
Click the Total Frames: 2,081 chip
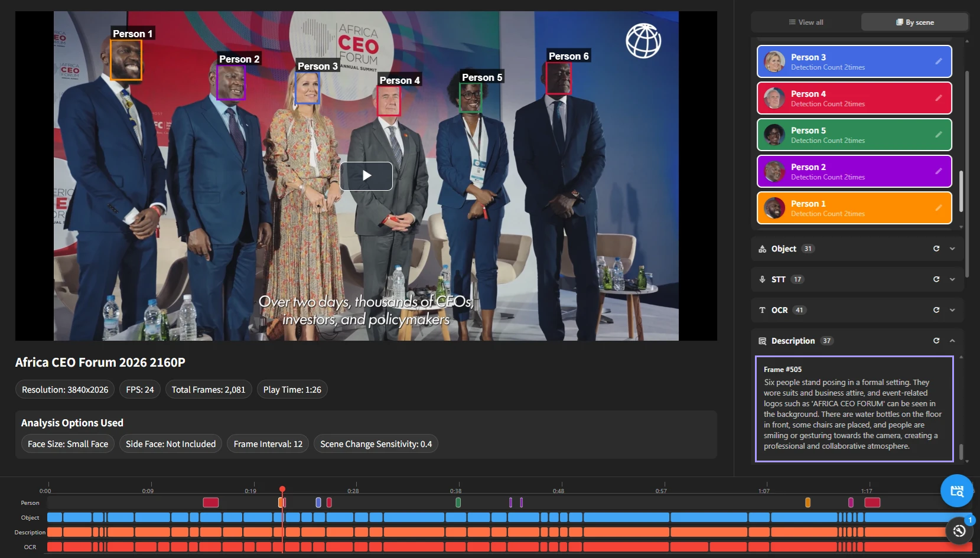point(209,390)
